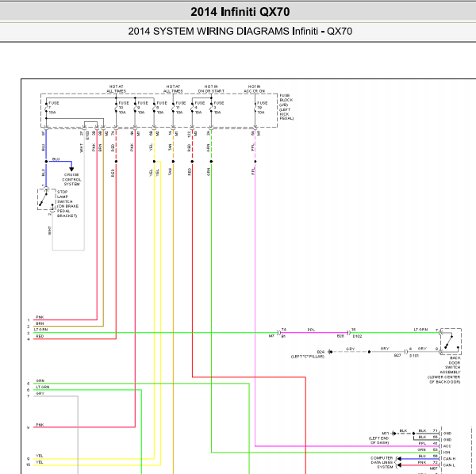
Task: Click 'PNK' label on wire number 1
Action: [x=40, y=317]
